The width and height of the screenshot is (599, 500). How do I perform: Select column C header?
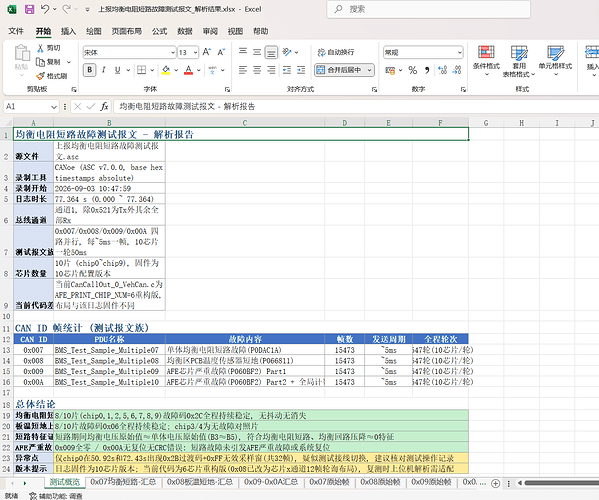[x=245, y=123]
